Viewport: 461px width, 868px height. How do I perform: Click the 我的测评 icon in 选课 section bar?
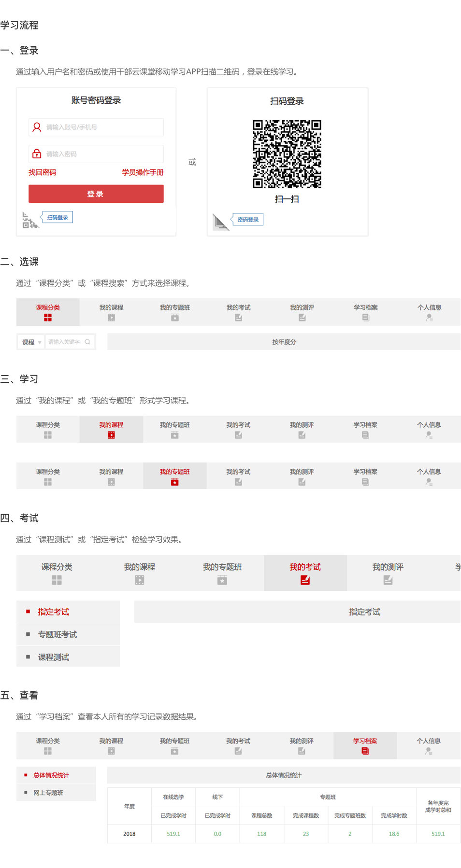302,318
